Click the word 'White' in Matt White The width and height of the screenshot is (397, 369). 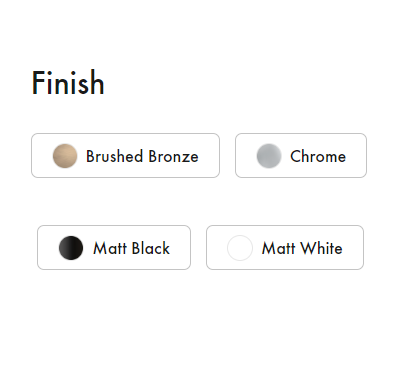point(321,248)
